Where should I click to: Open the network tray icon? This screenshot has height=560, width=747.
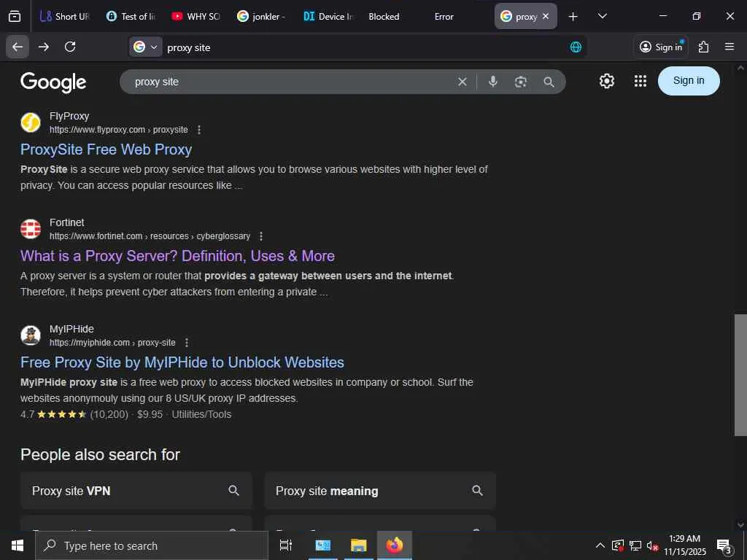(635, 545)
